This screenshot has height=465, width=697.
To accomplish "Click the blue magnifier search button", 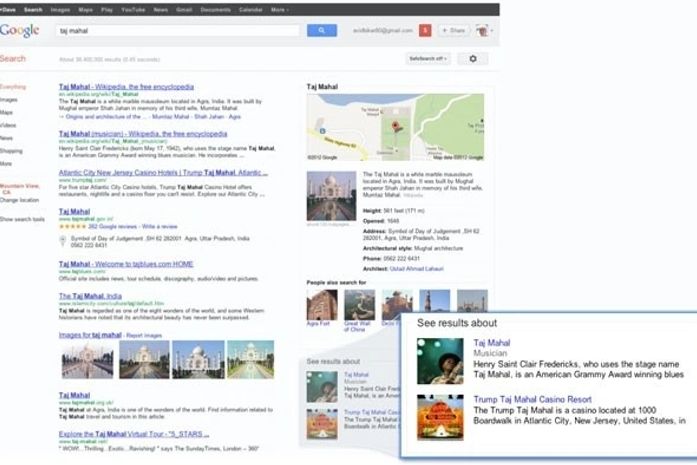I will (x=321, y=30).
